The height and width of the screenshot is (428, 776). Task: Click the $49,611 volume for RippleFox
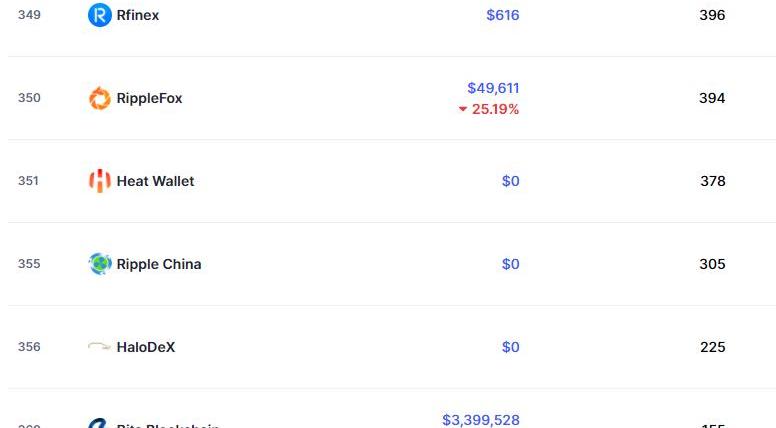tap(493, 88)
